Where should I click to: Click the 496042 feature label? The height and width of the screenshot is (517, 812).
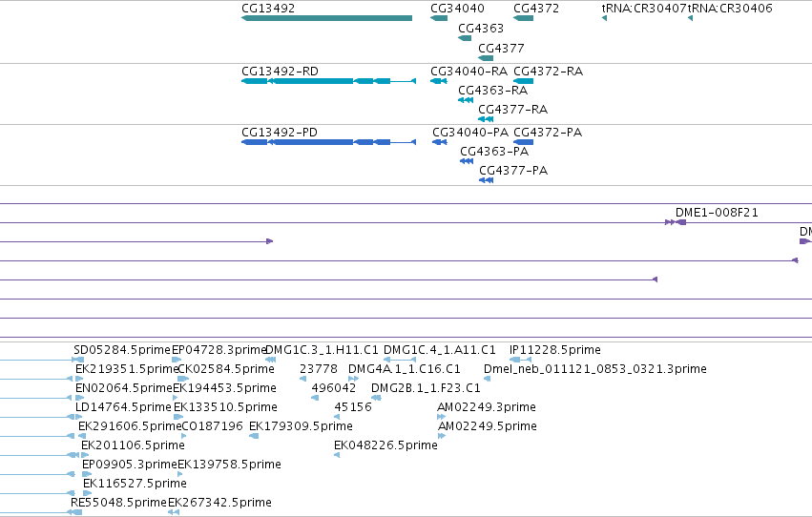334,388
